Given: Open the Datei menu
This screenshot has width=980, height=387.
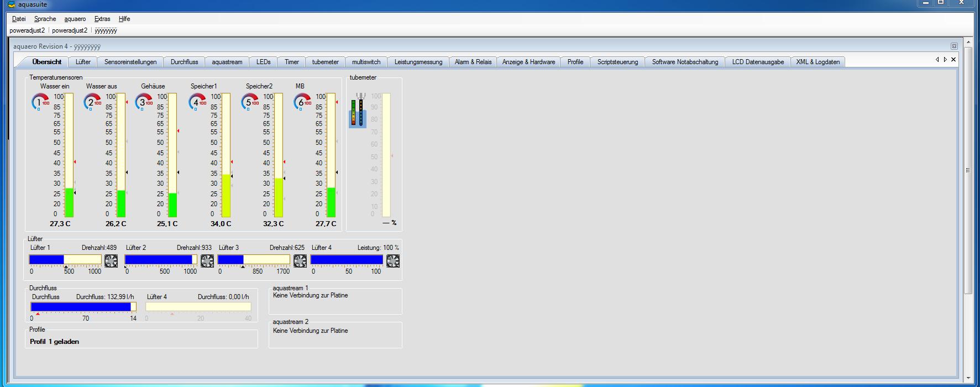Looking at the screenshot, I should [19, 19].
